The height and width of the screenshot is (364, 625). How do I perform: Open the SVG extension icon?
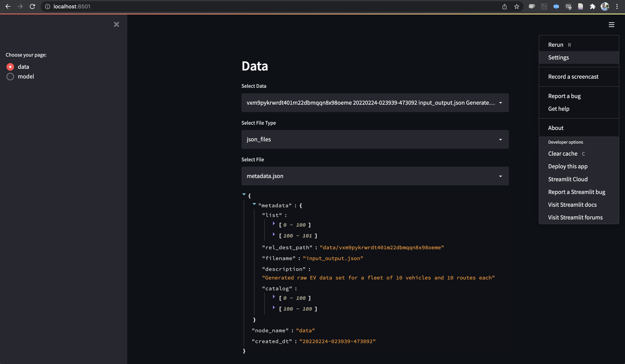pyautogui.click(x=556, y=6)
